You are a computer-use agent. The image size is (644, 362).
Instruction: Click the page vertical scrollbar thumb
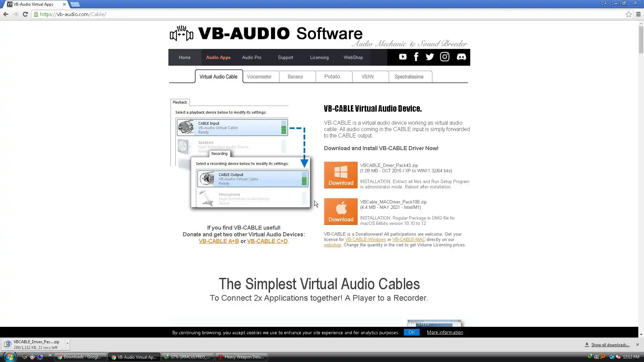(641, 40)
